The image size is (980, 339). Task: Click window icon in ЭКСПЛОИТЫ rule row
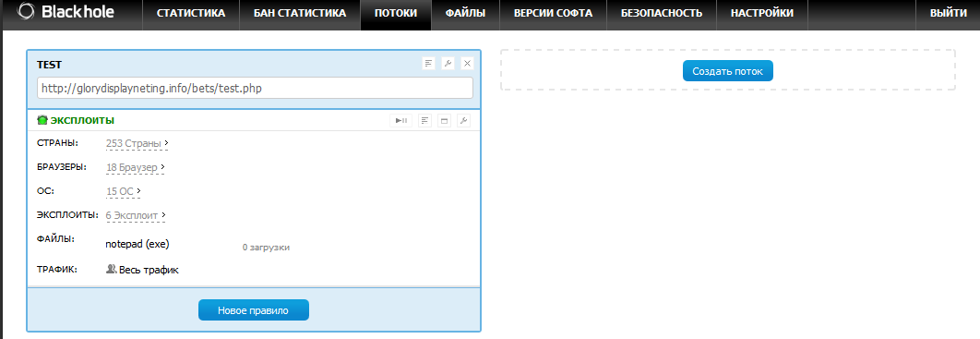pyautogui.click(x=445, y=121)
